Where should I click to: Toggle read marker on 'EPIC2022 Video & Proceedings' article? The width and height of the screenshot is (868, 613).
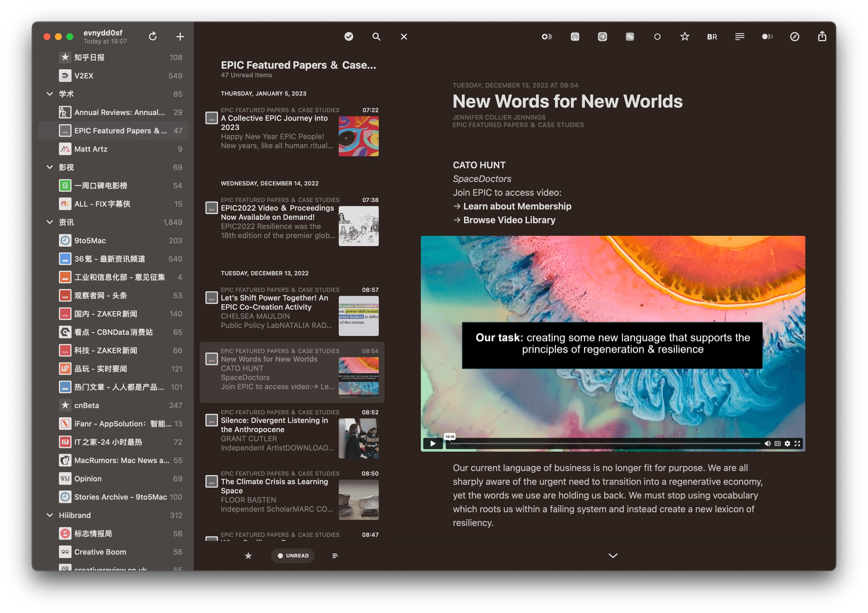[211, 207]
